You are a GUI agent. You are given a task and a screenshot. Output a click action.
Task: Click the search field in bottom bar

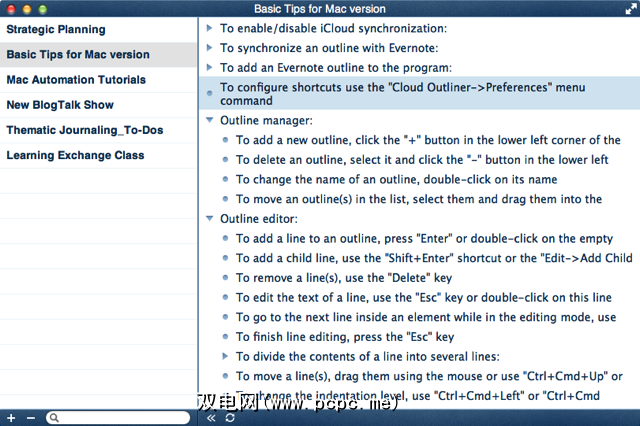coord(118,417)
